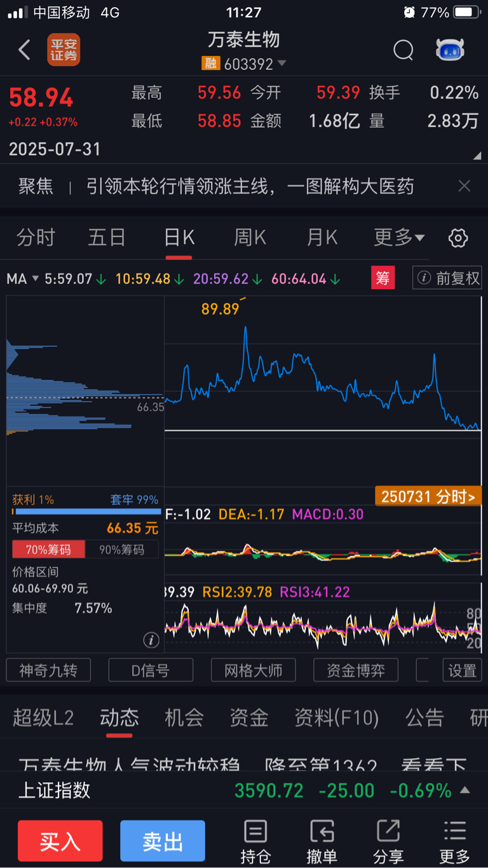Image resolution: width=488 pixels, height=868 pixels.
Task: Tap the 89.89 peak price label
Action: tap(220, 309)
